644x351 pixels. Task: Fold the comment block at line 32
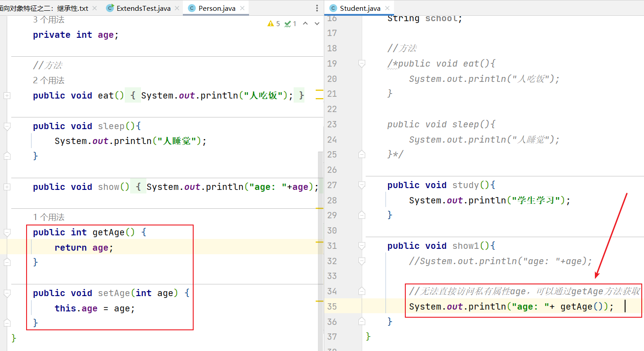coord(361,261)
